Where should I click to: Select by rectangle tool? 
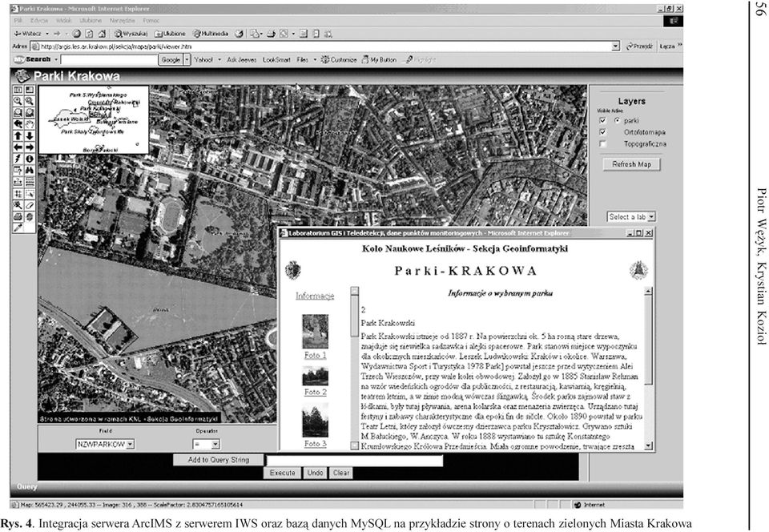click(30, 193)
